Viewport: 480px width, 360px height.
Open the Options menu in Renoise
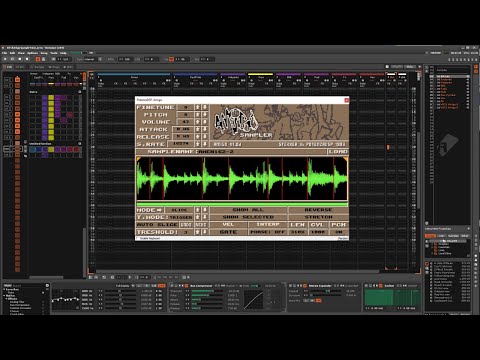click(33, 53)
